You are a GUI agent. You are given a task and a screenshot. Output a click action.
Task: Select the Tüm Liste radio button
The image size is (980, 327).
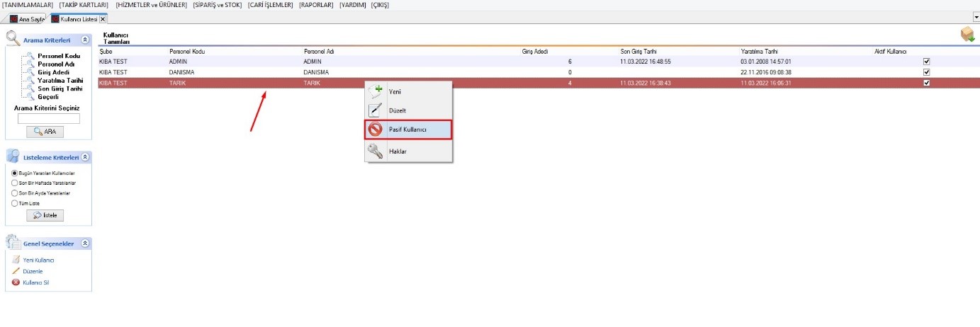click(x=14, y=203)
